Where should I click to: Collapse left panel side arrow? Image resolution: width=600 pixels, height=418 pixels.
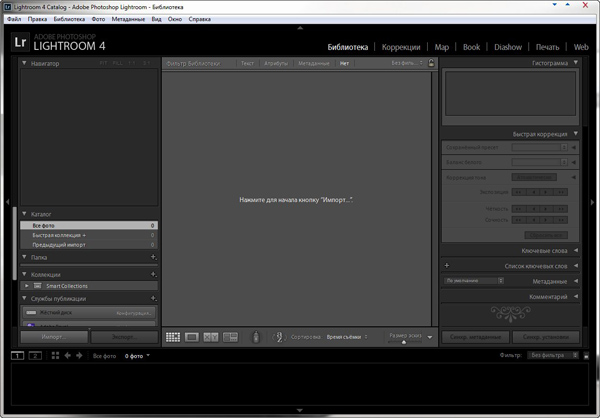[7, 202]
